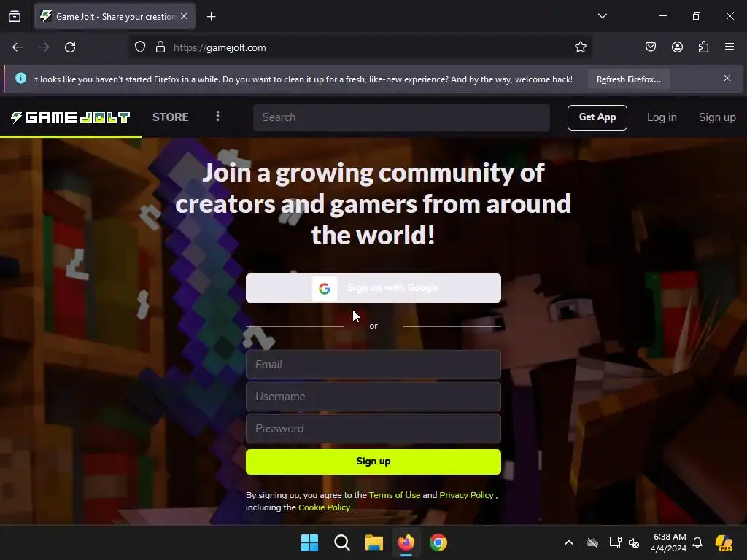The image size is (747, 560).
Task: Click the green Sign up button
Action: tap(373, 462)
